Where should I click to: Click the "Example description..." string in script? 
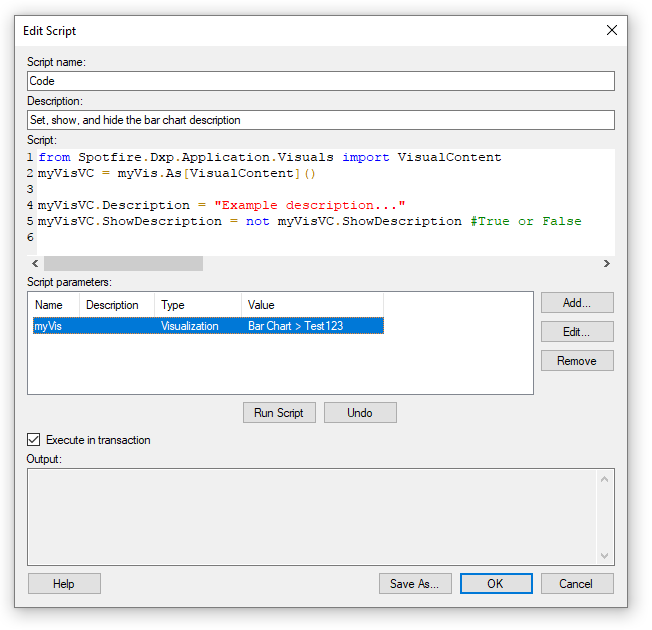pyautogui.click(x=310, y=205)
